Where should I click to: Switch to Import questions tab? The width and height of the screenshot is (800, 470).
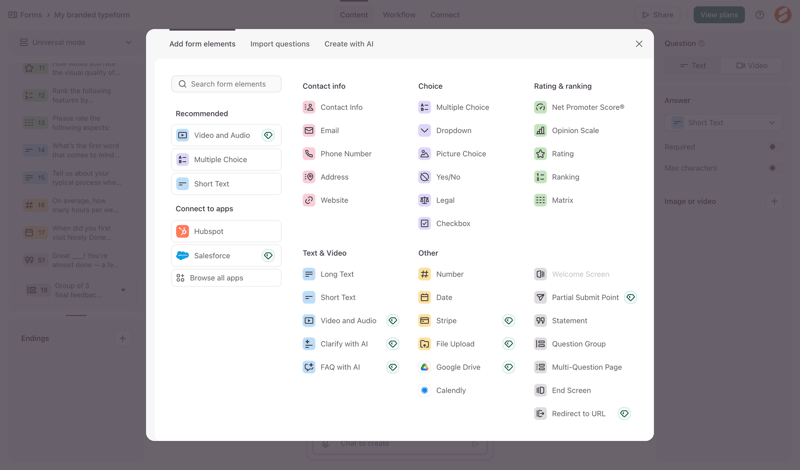pos(280,44)
